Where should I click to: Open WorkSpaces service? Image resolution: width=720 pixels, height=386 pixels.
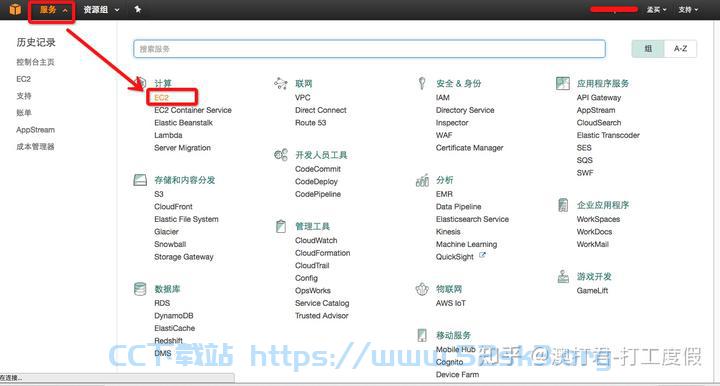tap(598, 219)
